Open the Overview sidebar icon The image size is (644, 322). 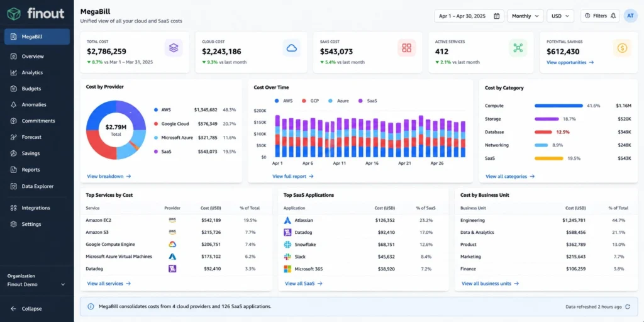click(x=14, y=56)
